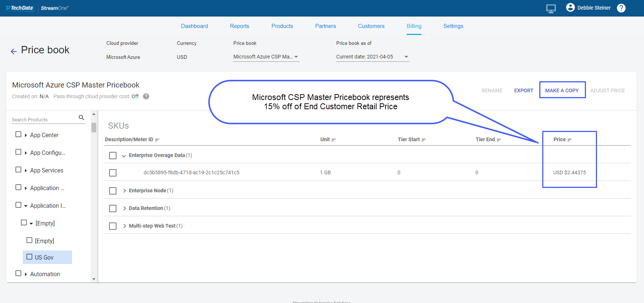Expand the Multi-step Web Test group chevron
The height and width of the screenshot is (303, 644).
(x=125, y=226)
